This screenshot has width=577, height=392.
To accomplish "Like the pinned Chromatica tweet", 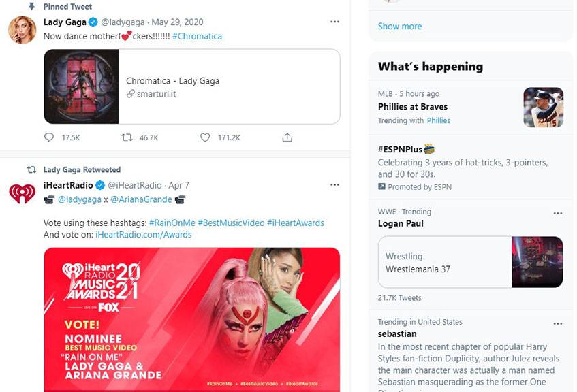I will click(x=205, y=137).
